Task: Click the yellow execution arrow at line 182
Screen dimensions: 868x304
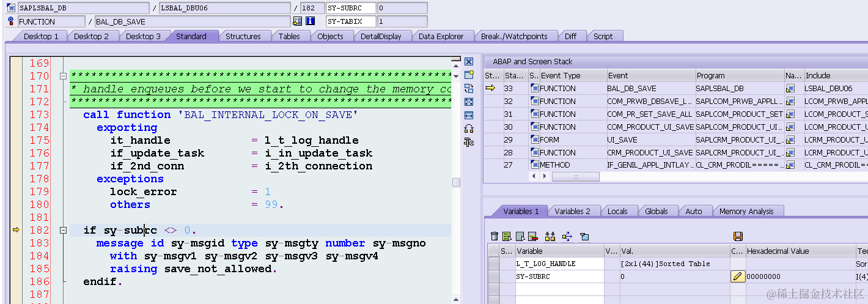Action: 17,230
